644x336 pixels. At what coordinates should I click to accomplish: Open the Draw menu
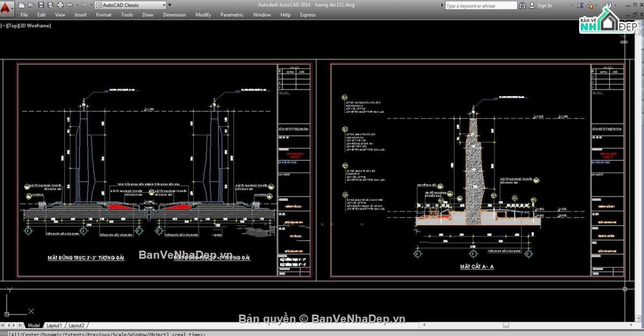point(148,15)
